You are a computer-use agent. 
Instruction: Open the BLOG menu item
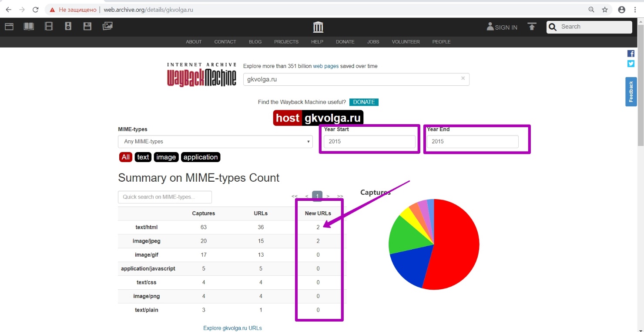point(255,42)
